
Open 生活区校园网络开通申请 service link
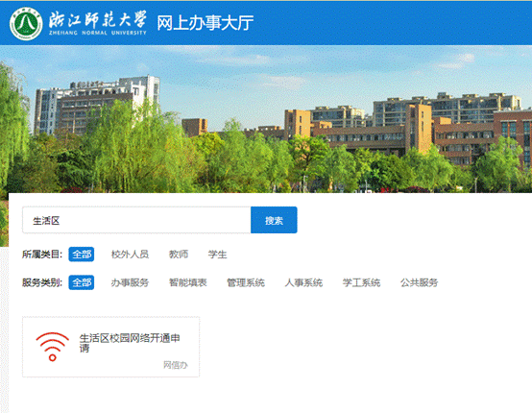point(130,343)
